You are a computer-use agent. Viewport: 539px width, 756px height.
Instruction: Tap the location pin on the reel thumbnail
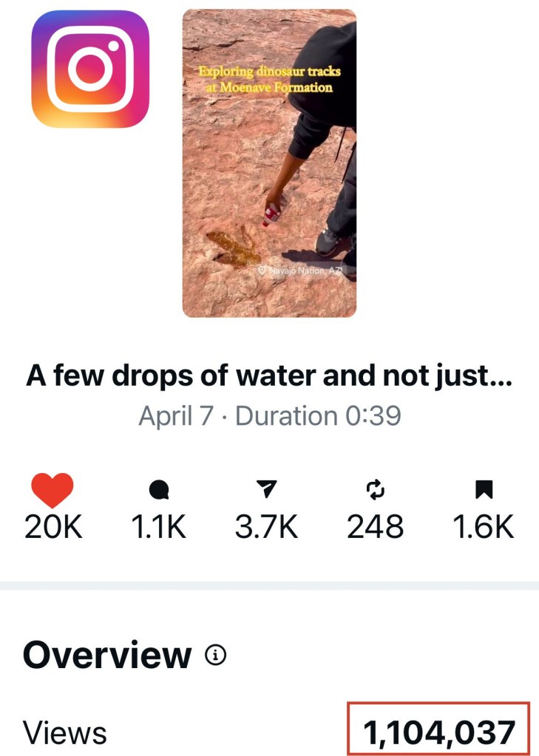262,270
